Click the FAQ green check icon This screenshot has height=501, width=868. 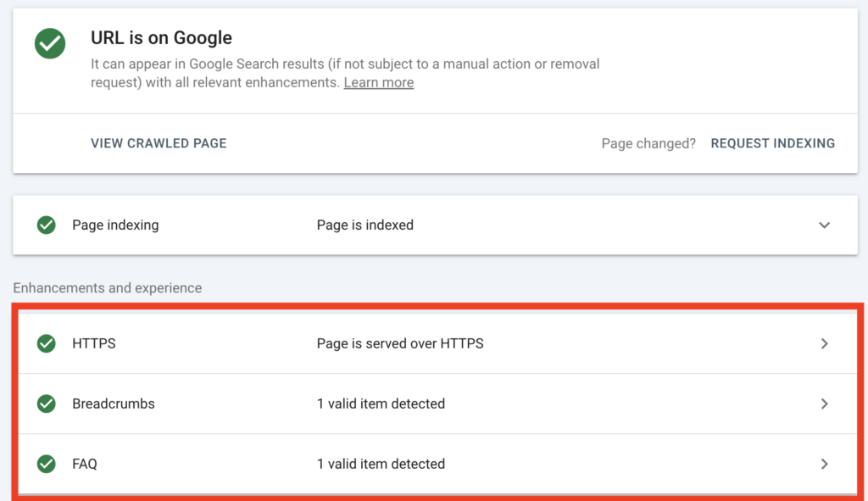point(46,464)
